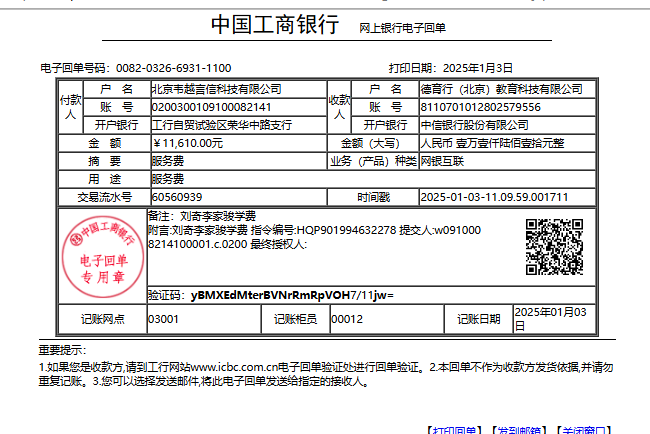This screenshot has height=434, width=650.
Task: Select accounting branch value 03001
Action: coord(163,319)
